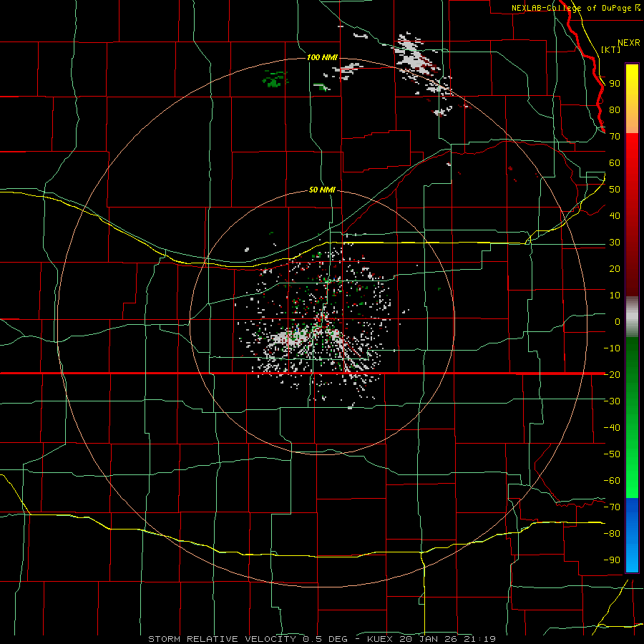The width and height of the screenshot is (644, 644).
Task: Click the 30 value on the velocity scale
Action: [x=615, y=243]
